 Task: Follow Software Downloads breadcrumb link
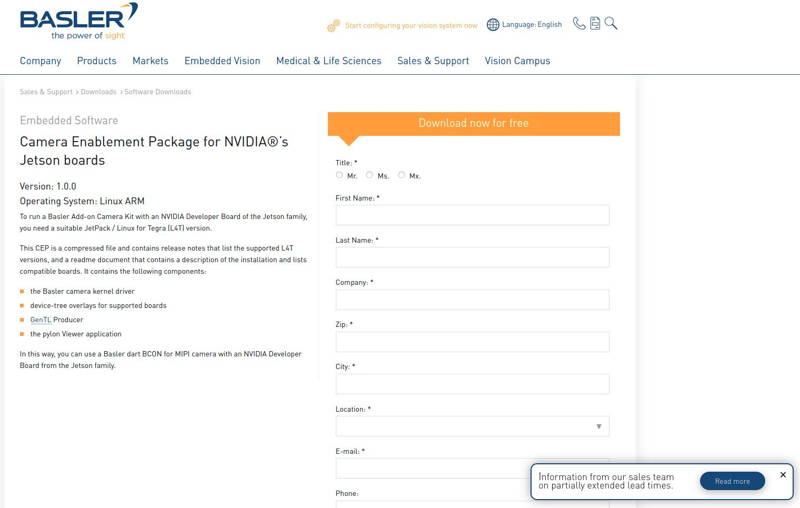point(158,92)
